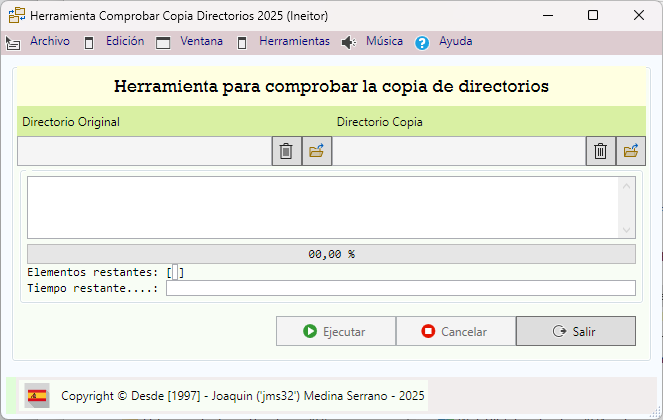Open the Ventana menu
Viewport: 663px width, 420px height.
(x=201, y=41)
